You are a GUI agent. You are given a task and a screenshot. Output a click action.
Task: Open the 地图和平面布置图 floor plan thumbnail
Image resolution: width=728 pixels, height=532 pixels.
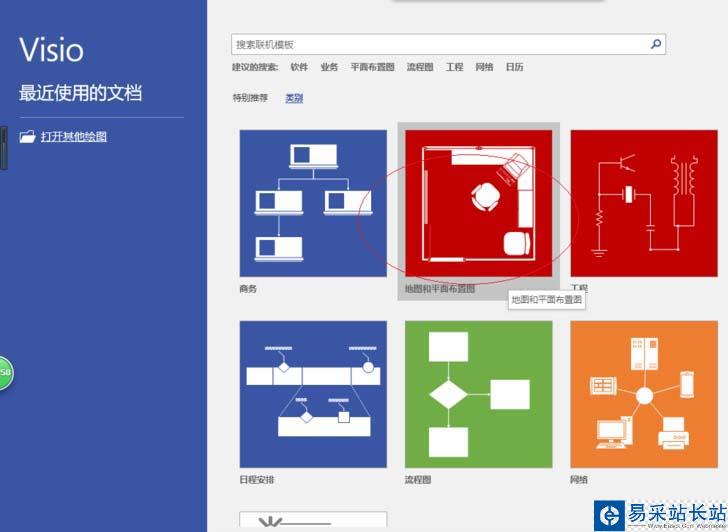pyautogui.click(x=479, y=203)
